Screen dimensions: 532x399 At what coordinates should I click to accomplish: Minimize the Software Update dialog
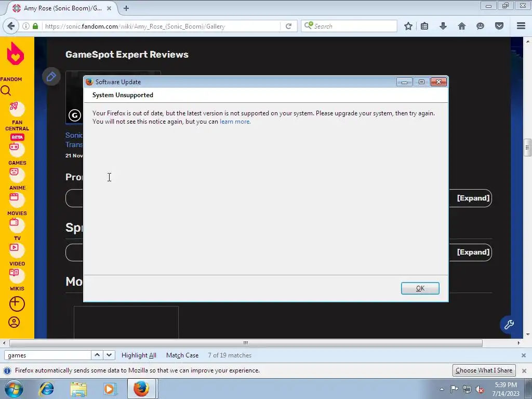point(404,82)
